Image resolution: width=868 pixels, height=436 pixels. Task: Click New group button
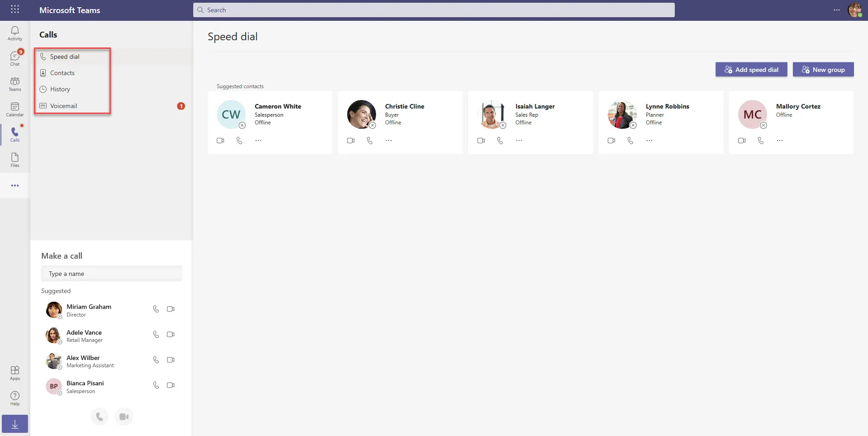823,70
